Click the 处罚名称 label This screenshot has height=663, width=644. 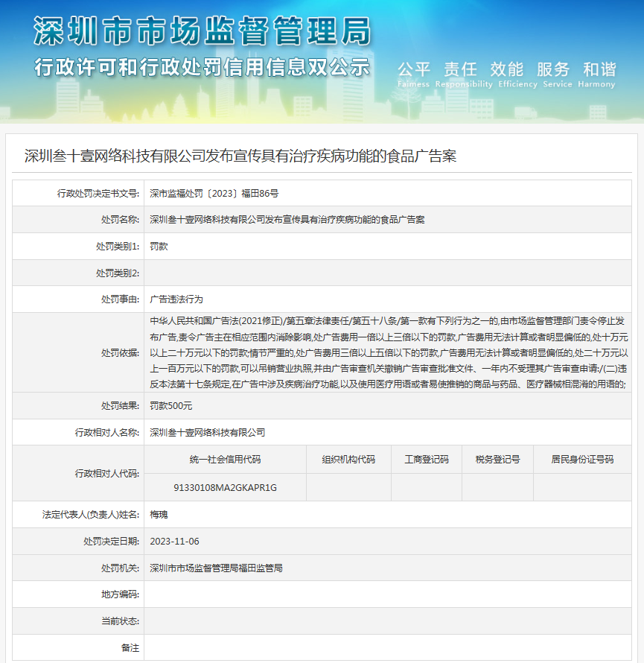(x=120, y=220)
